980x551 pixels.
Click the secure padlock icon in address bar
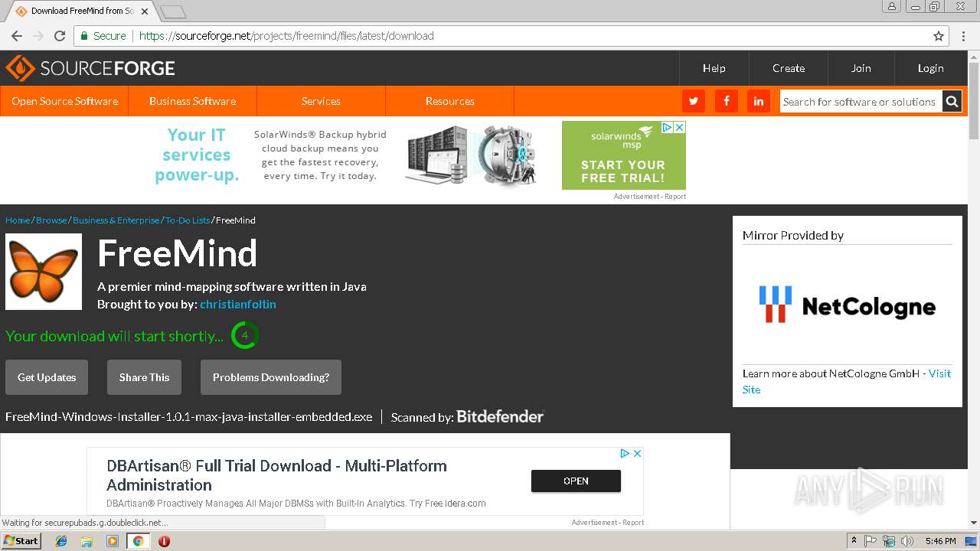point(84,36)
